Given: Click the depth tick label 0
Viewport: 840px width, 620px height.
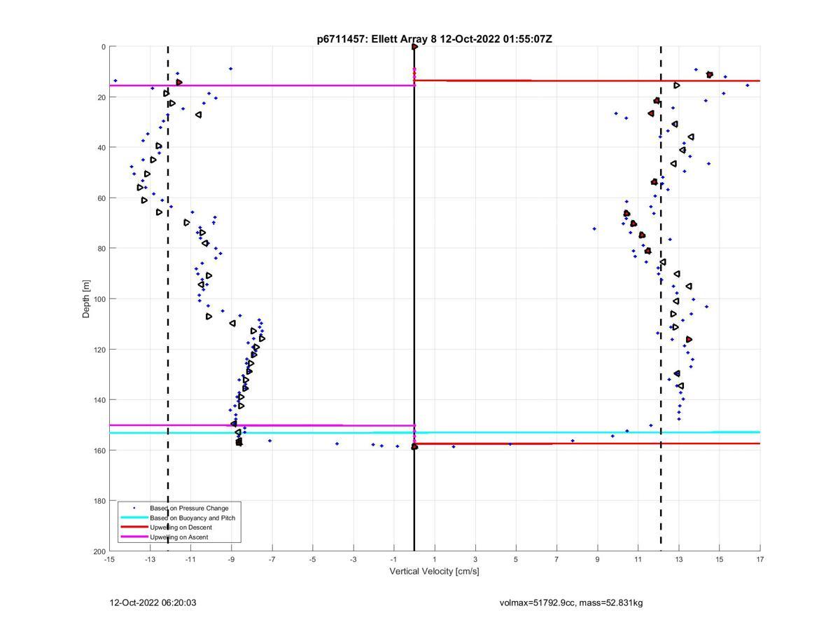Looking at the screenshot, I should point(104,47).
